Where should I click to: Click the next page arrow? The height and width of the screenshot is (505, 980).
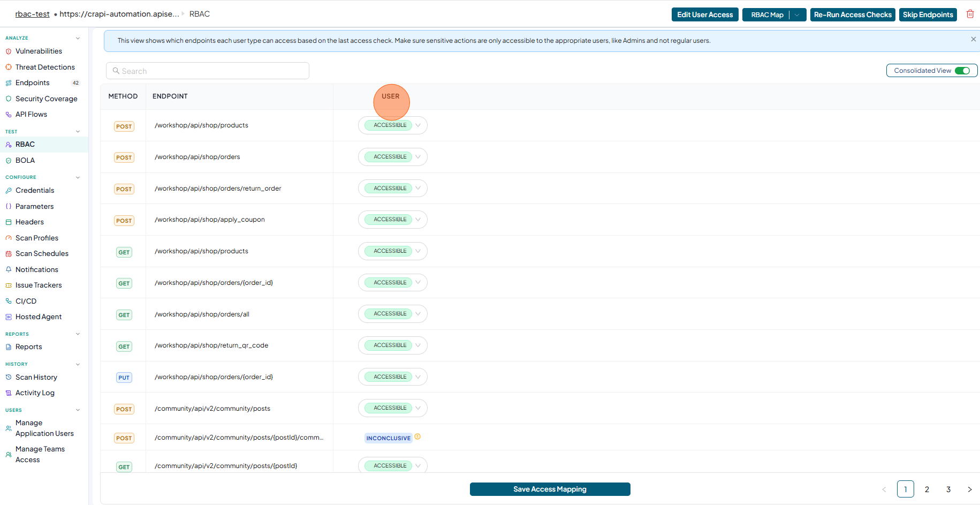[969, 489]
